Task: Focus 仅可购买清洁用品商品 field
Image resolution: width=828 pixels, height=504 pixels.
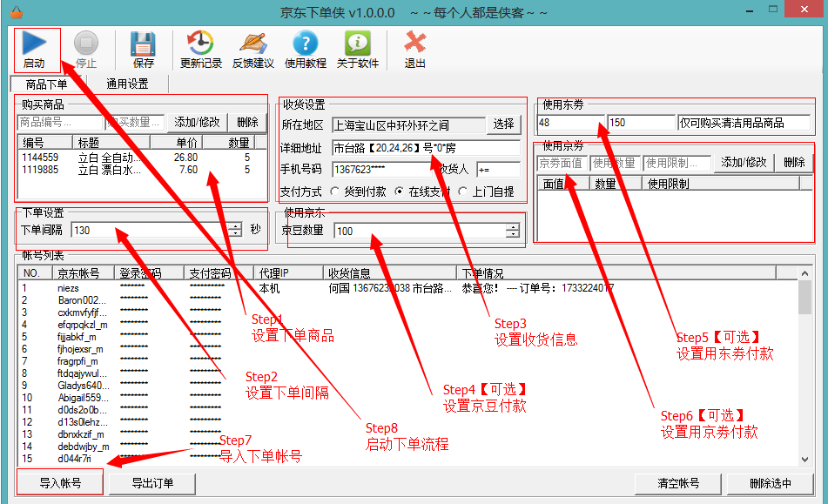Action: [744, 123]
